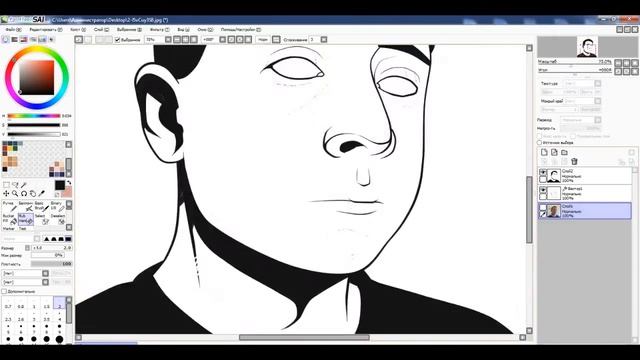
Task: Open the Окно menu
Action: point(205,30)
